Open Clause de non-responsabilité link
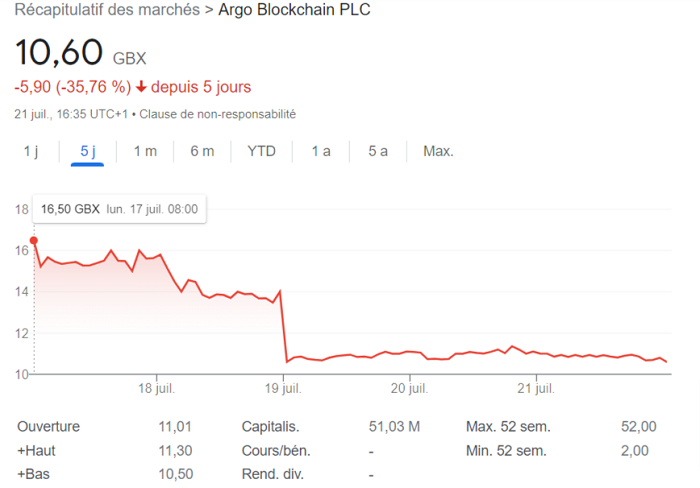700x488 pixels. point(217,114)
